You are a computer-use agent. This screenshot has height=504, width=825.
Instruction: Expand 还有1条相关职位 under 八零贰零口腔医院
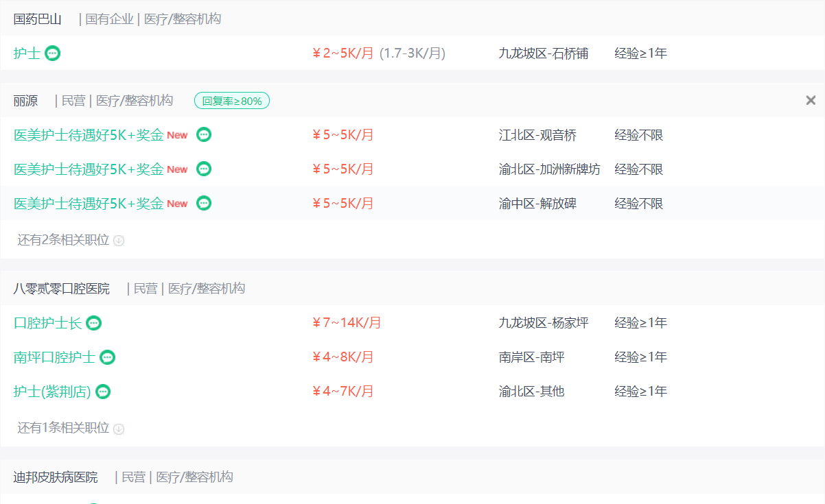tap(71, 428)
